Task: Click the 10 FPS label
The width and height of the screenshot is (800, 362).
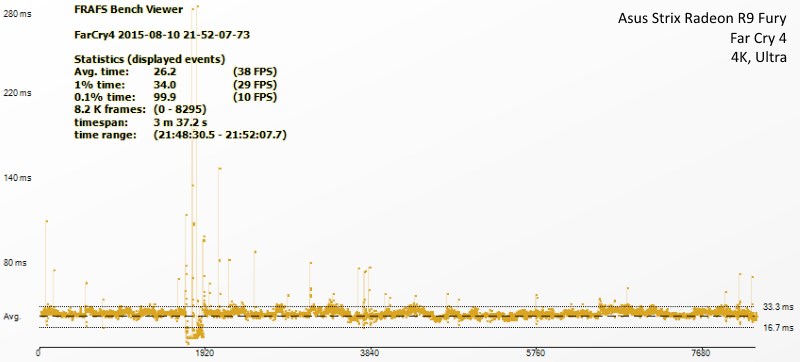Action: click(x=255, y=97)
